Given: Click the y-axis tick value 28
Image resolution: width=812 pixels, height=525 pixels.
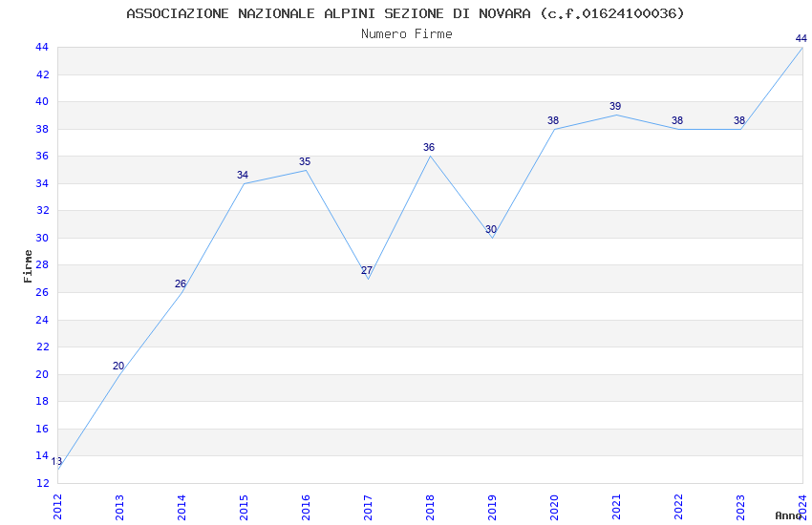Looking at the screenshot, I should (x=42, y=264).
